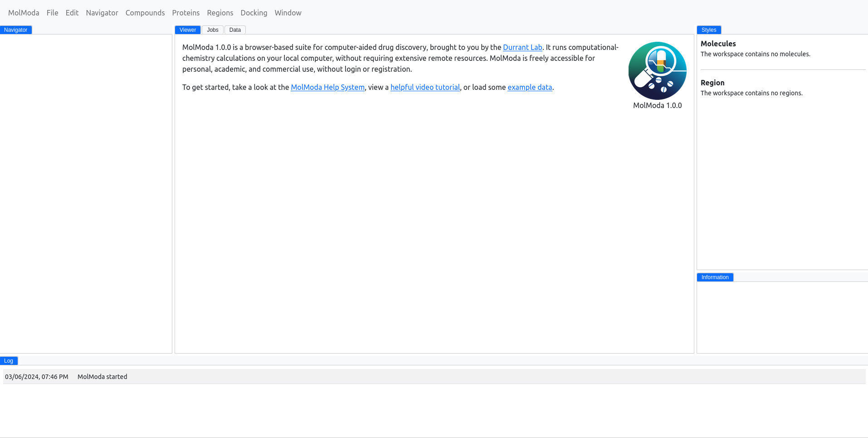Screen dimensions: 868x438
Task: Select the Styles panel tab
Action: point(708,30)
